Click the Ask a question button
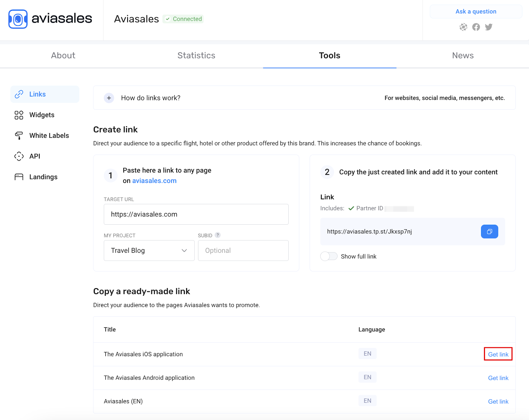 [476, 12]
